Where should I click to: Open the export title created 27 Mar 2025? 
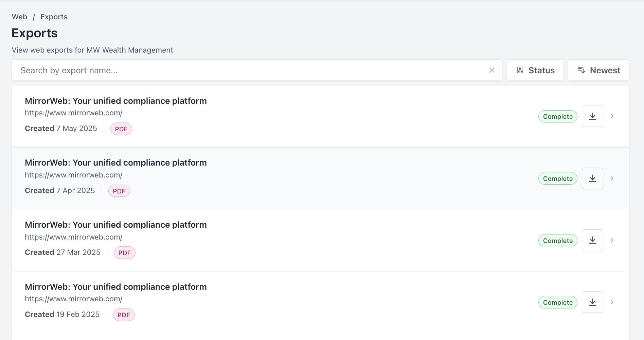click(x=116, y=225)
